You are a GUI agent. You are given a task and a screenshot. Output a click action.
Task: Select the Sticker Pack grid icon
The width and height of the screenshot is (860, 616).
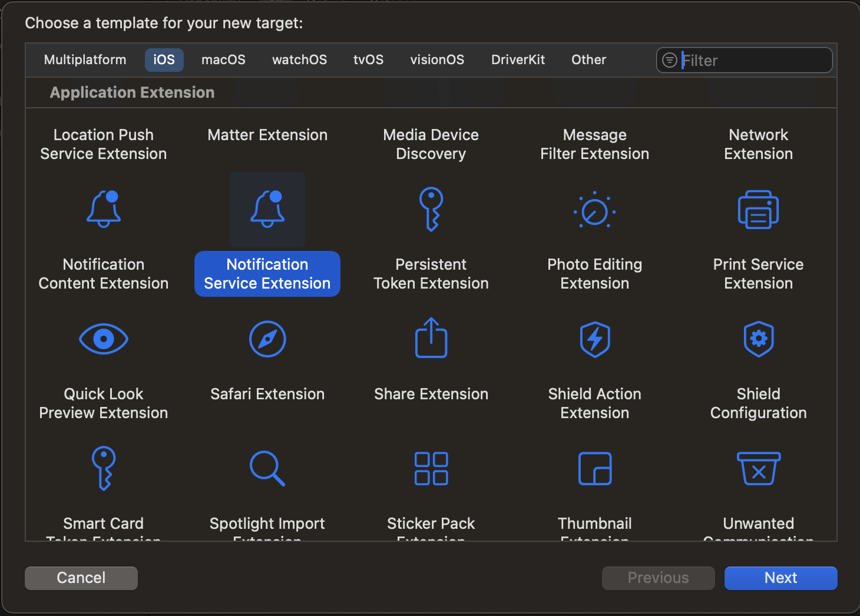click(x=431, y=468)
